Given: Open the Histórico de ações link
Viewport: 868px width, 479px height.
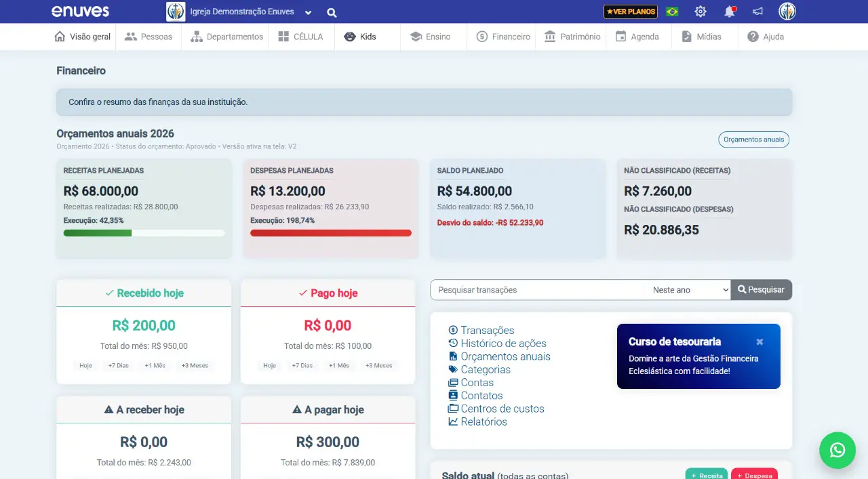Looking at the screenshot, I should point(497,343).
